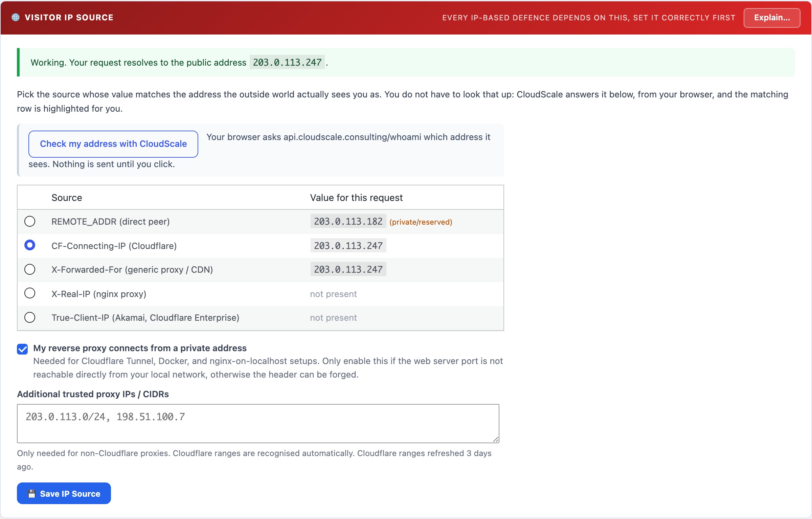Click the REMOTE_ADDR value 203.0.113.182

tap(348, 221)
